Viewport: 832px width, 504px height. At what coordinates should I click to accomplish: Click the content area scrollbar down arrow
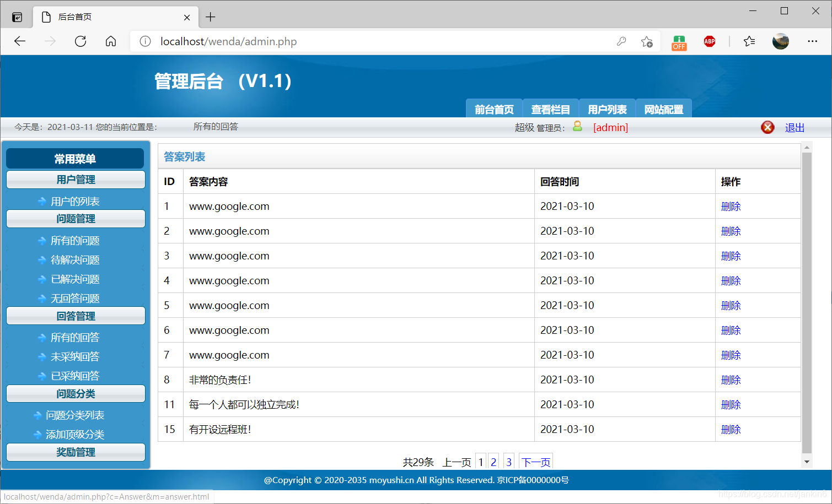[807, 462]
